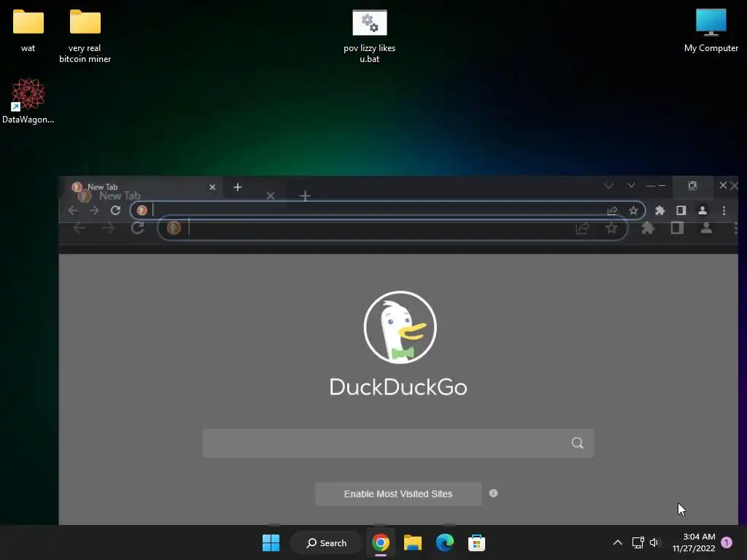Screen dimensions: 747x560
Task: Reload the page in Chrome
Action: pyautogui.click(x=115, y=211)
